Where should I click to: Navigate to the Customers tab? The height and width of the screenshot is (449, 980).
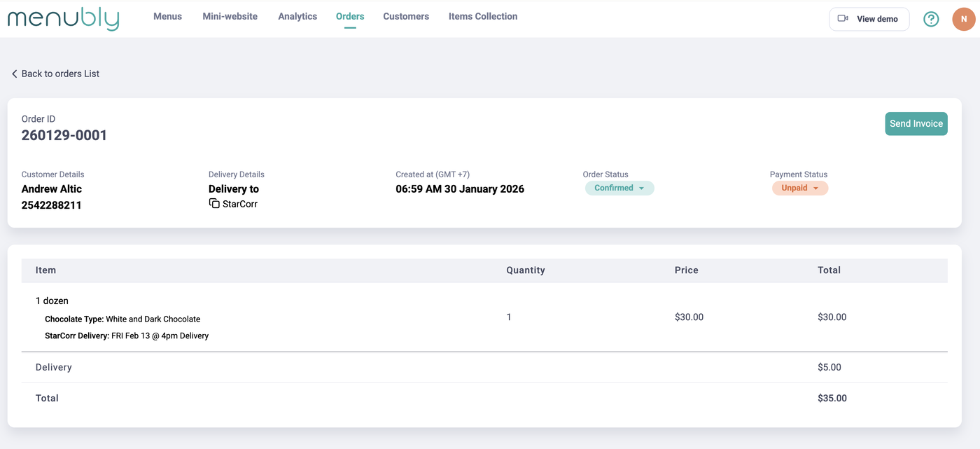click(x=406, y=16)
